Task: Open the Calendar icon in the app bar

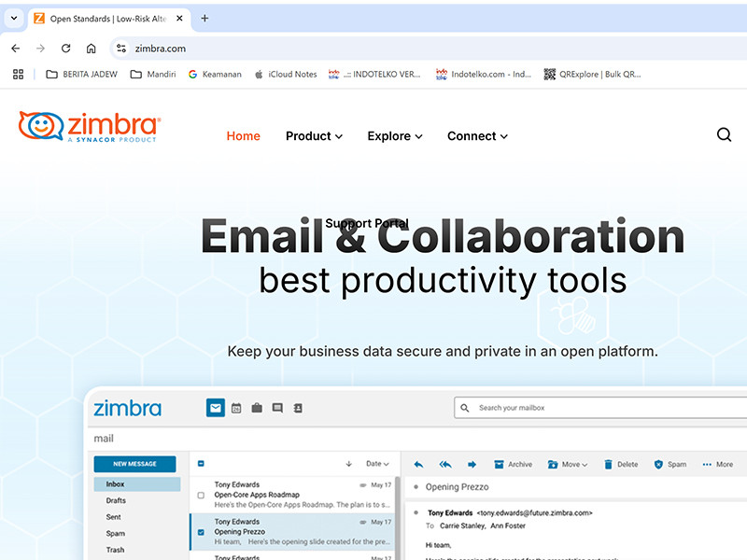Action: (x=235, y=408)
